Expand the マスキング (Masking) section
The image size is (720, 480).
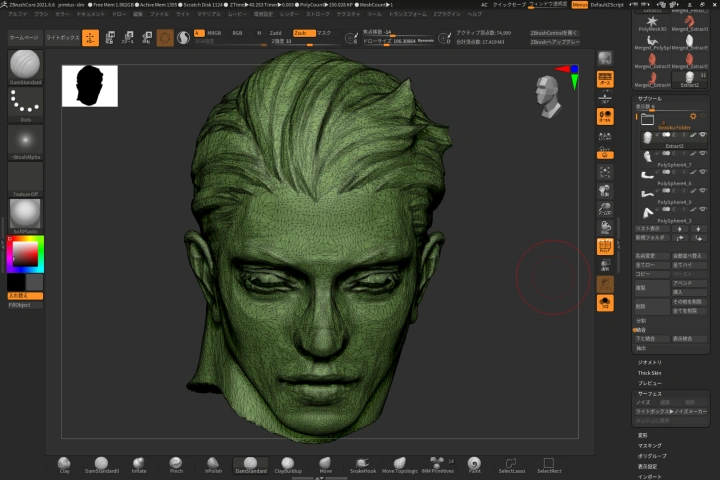(x=649, y=446)
